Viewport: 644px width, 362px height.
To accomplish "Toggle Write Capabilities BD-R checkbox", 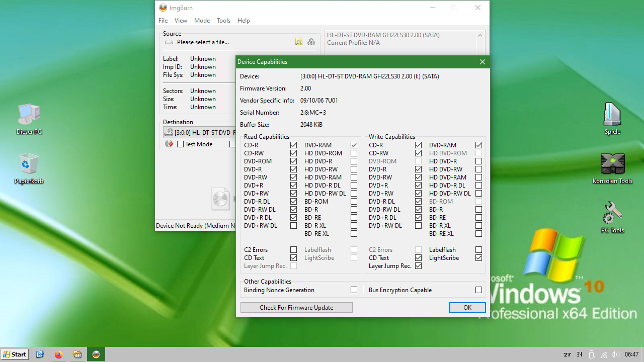I will pyautogui.click(x=478, y=210).
